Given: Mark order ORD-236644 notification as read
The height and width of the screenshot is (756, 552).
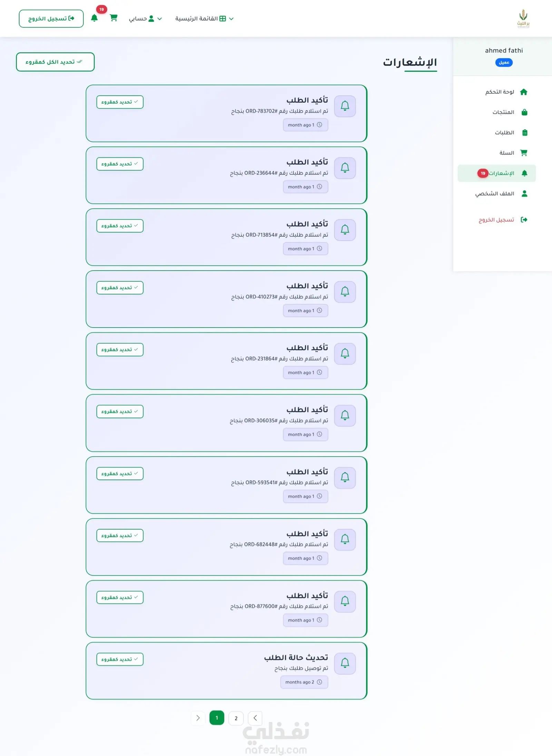Looking at the screenshot, I should pos(120,164).
